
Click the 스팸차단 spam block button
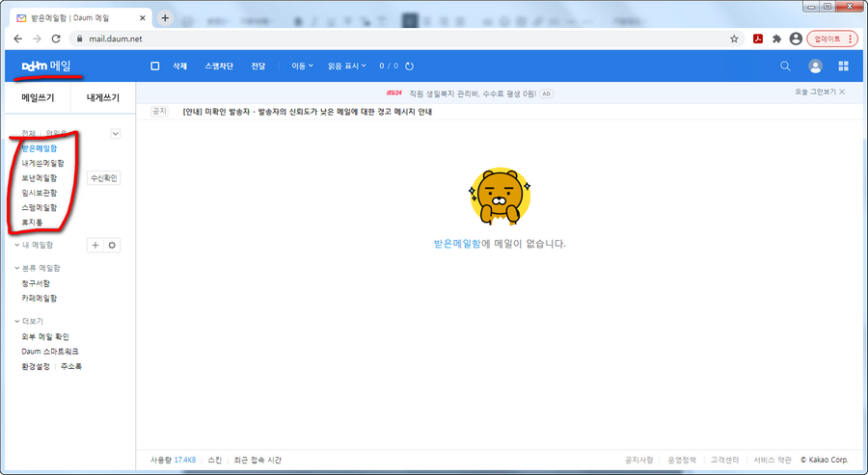[x=219, y=66]
